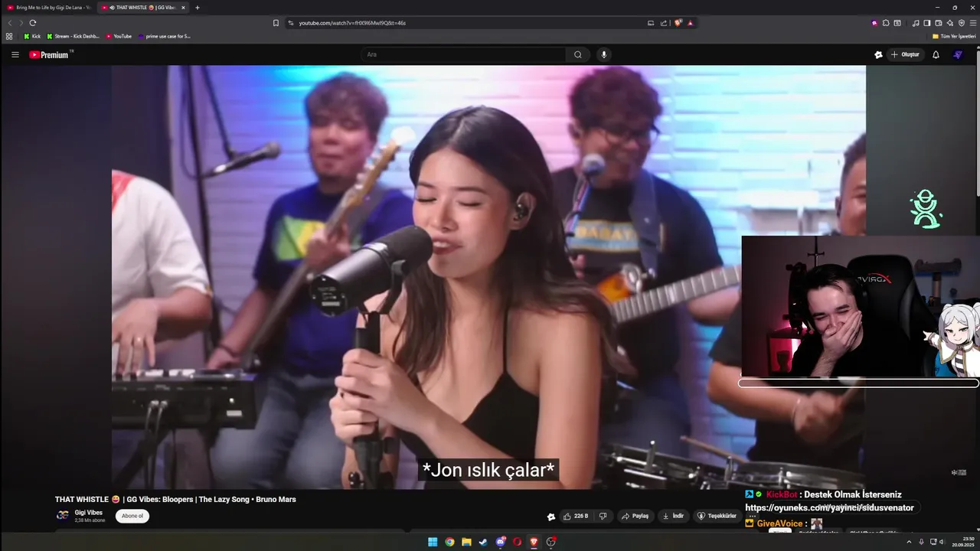Image resolution: width=980 pixels, height=551 pixels.
Task: Open the Leo AI sparkle icon
Action: [950, 23]
